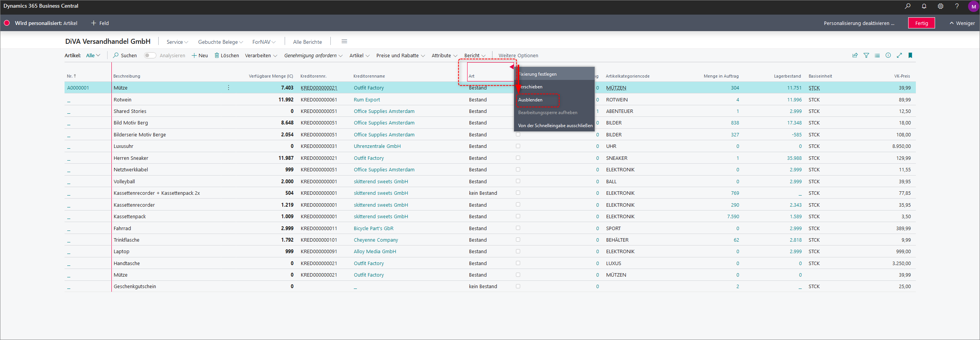Open row options dots for Mütze
This screenshot has height=340, width=980.
coord(229,88)
